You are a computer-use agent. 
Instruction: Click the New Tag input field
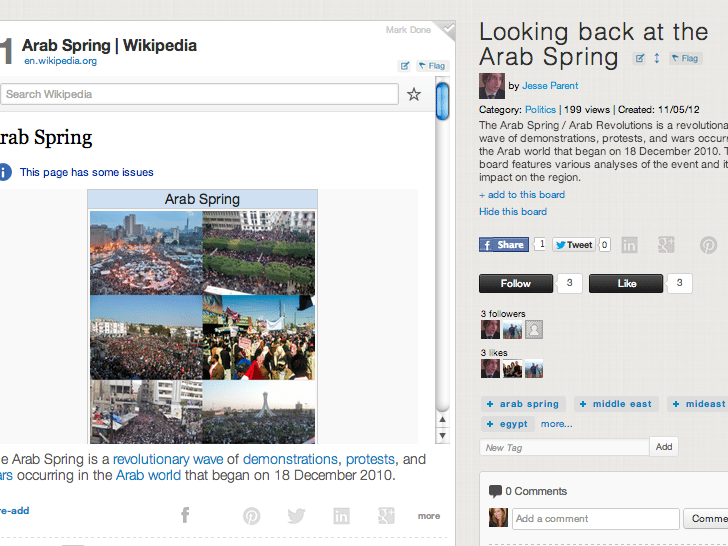tap(564, 448)
